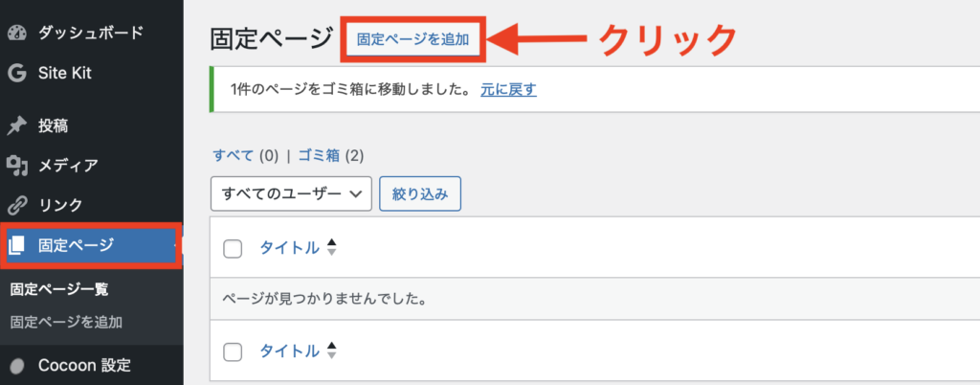Select 固定ページを追加 in sidebar submenu
This screenshot has width=980, height=385.
pyautogui.click(x=66, y=322)
